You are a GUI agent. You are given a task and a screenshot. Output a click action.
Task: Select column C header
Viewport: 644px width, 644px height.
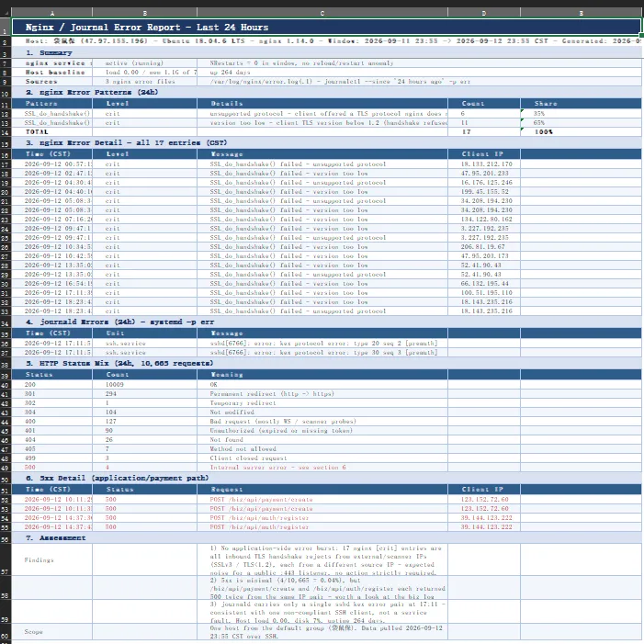pyautogui.click(x=322, y=13)
